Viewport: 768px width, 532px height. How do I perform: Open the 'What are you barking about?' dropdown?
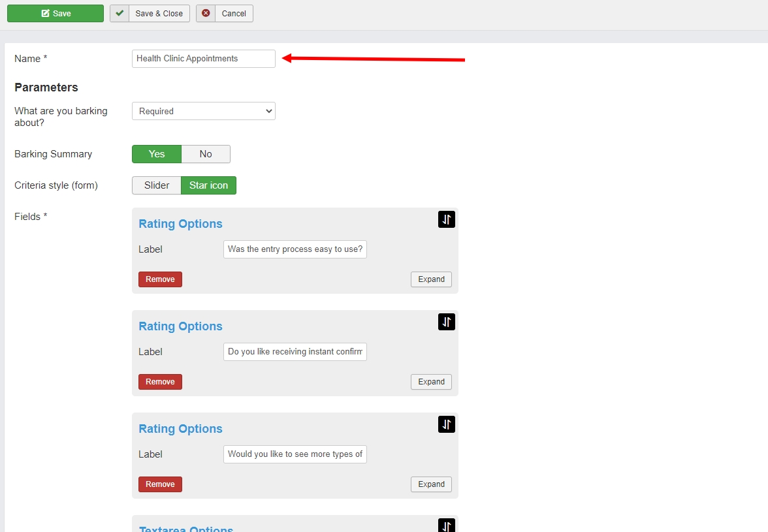click(204, 111)
